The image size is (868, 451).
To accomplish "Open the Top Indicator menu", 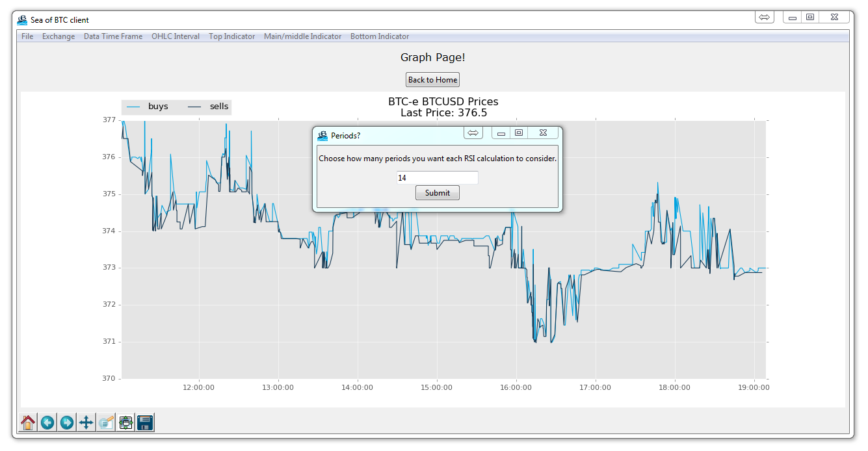I will tap(231, 36).
